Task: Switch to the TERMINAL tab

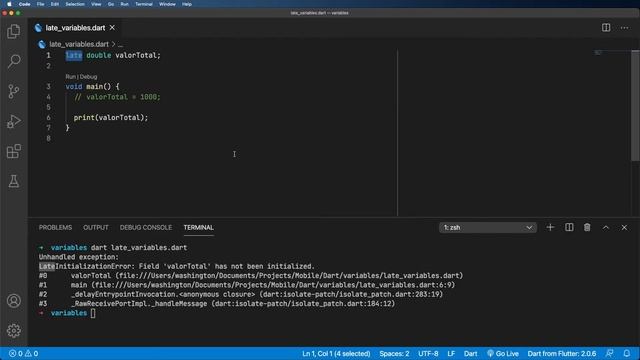Action: [198, 227]
